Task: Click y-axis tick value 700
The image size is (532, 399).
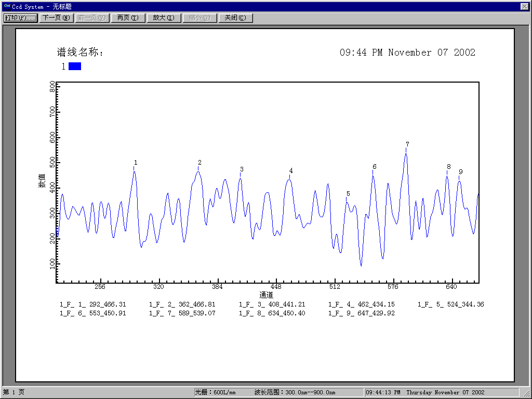Action: click(52, 112)
